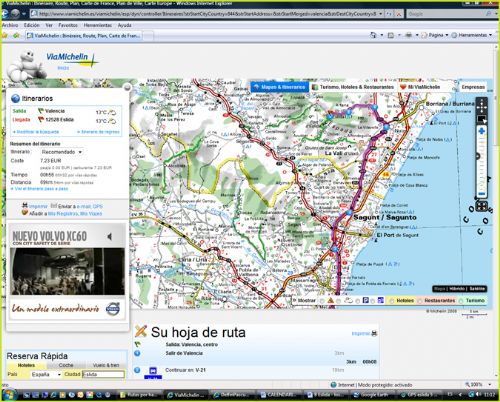500x402 pixels.
Task: Click the printer icon in the route sheet header
Action: click(374, 333)
